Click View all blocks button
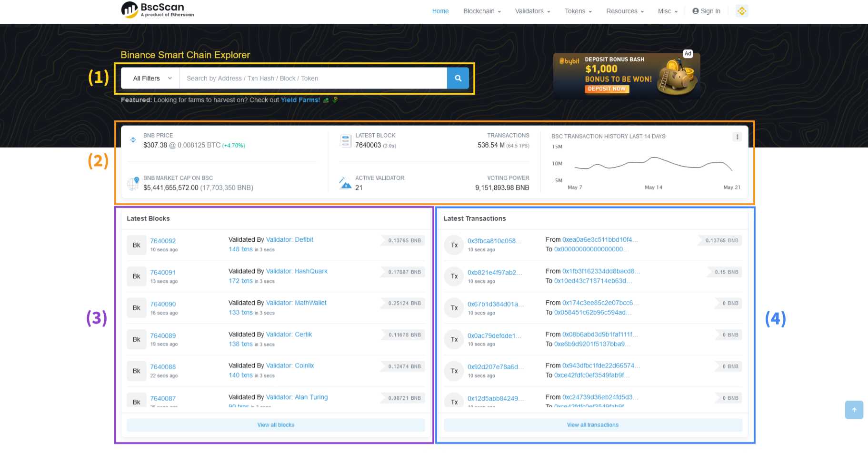The width and height of the screenshot is (868, 454). point(276,425)
